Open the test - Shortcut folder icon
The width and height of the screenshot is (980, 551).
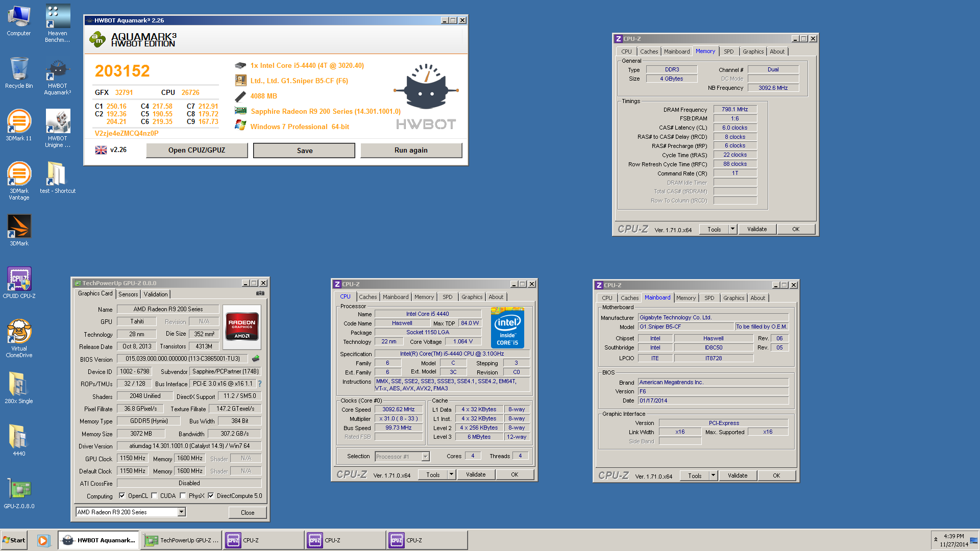point(58,178)
